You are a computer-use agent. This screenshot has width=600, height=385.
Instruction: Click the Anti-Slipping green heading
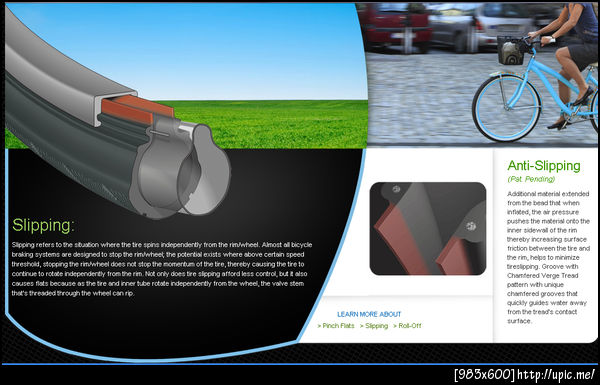pos(544,166)
